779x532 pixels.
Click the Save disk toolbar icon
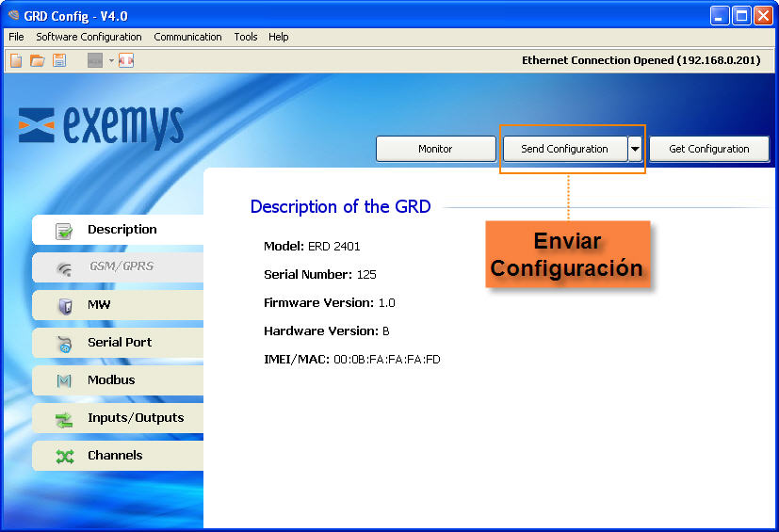click(59, 60)
